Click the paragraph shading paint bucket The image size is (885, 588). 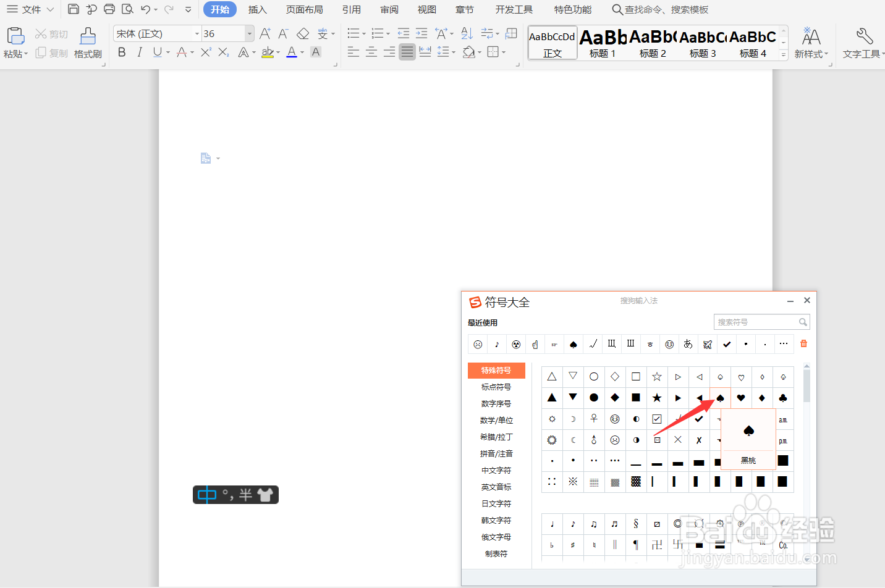point(469,52)
